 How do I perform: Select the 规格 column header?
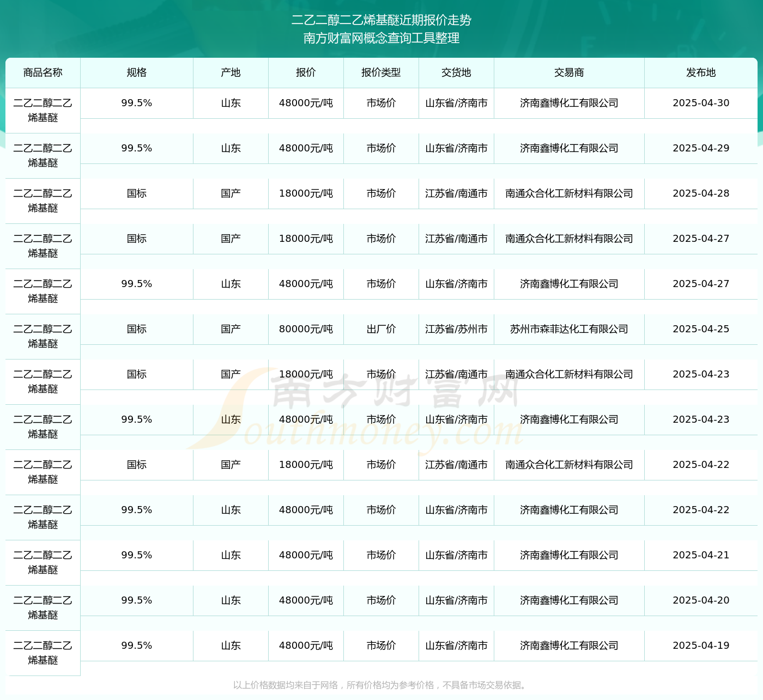(x=137, y=72)
